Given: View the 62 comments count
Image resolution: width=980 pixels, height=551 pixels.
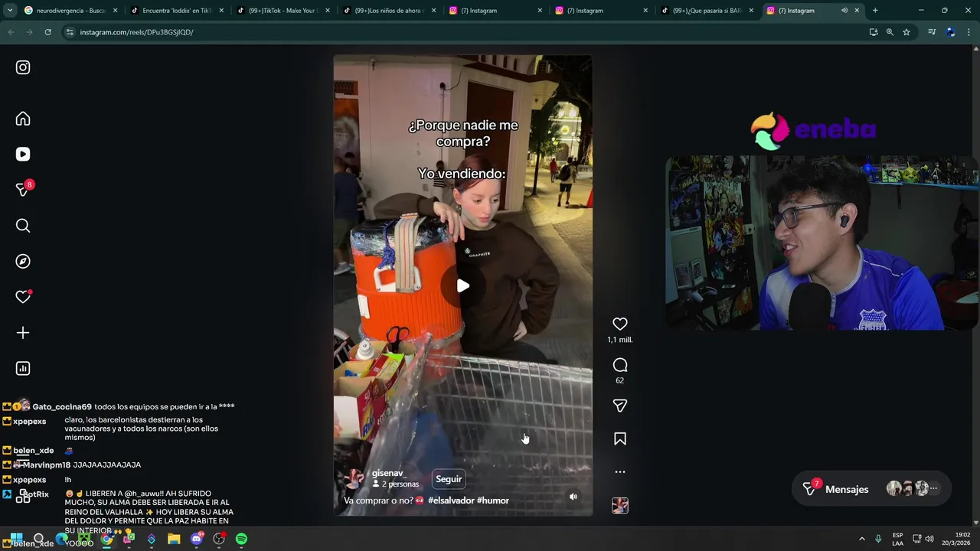Looking at the screenshot, I should click(620, 380).
